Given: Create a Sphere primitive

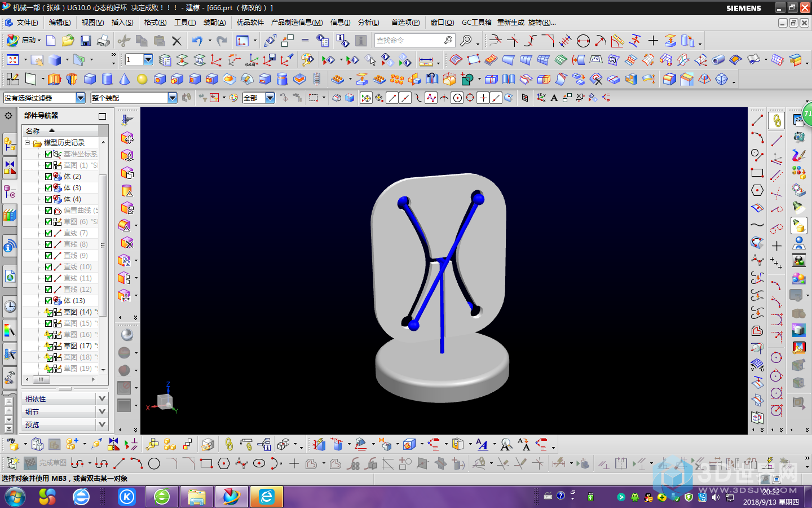Looking at the screenshot, I should (x=142, y=79).
